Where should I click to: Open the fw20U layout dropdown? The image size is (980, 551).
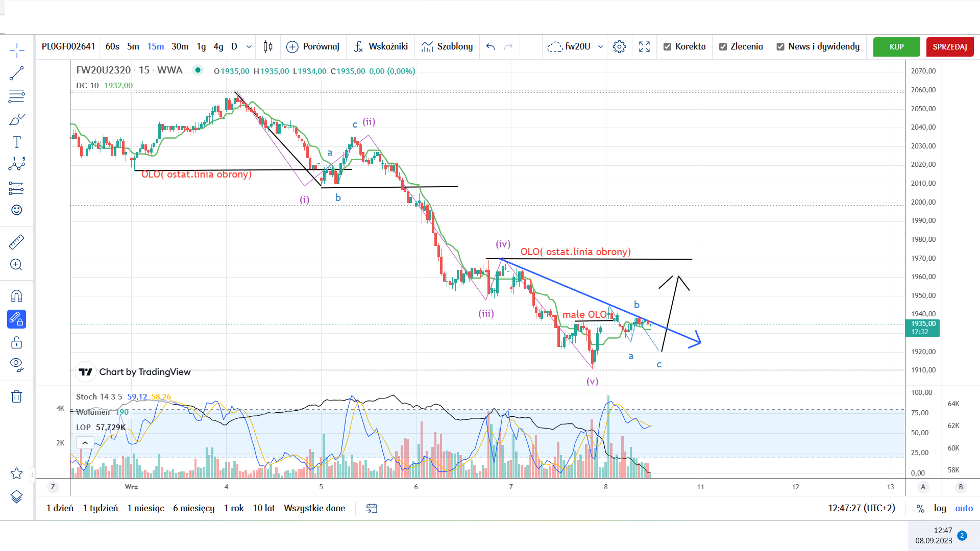pos(575,47)
